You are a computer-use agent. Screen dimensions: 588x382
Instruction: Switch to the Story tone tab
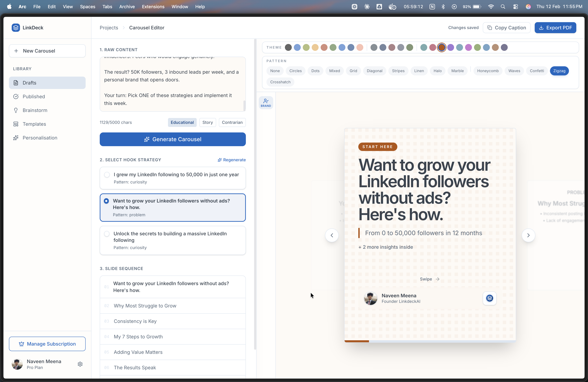208,122
